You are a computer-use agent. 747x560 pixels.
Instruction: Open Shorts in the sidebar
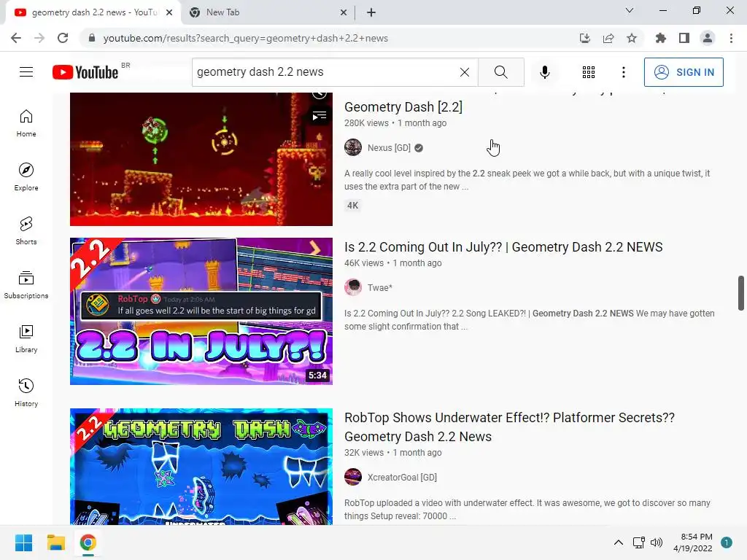(26, 230)
